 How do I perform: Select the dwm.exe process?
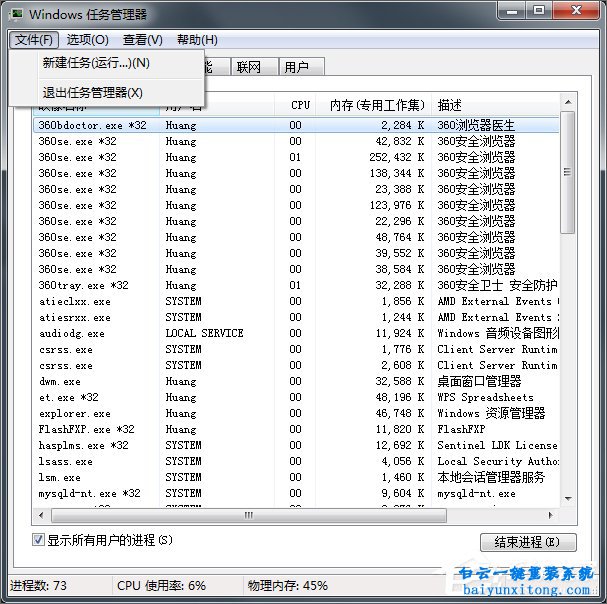click(x=296, y=381)
